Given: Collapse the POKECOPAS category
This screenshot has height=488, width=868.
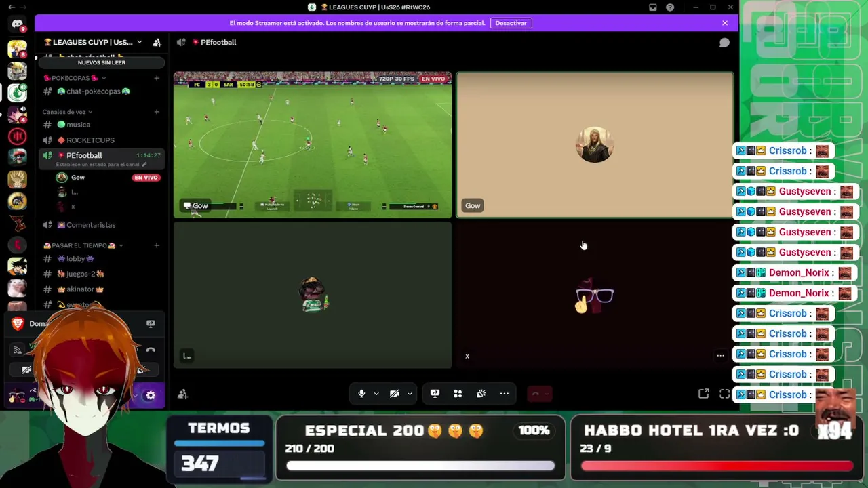Looking at the screenshot, I should [75, 78].
